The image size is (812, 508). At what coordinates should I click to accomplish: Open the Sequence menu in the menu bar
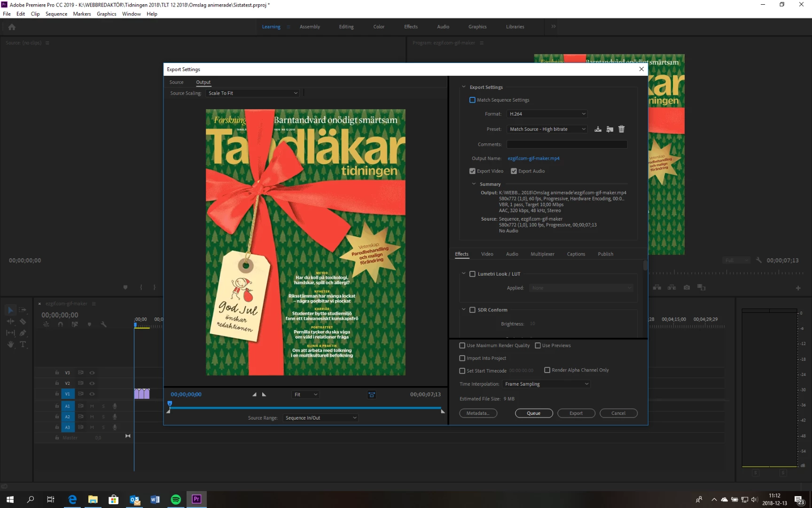tap(56, 14)
